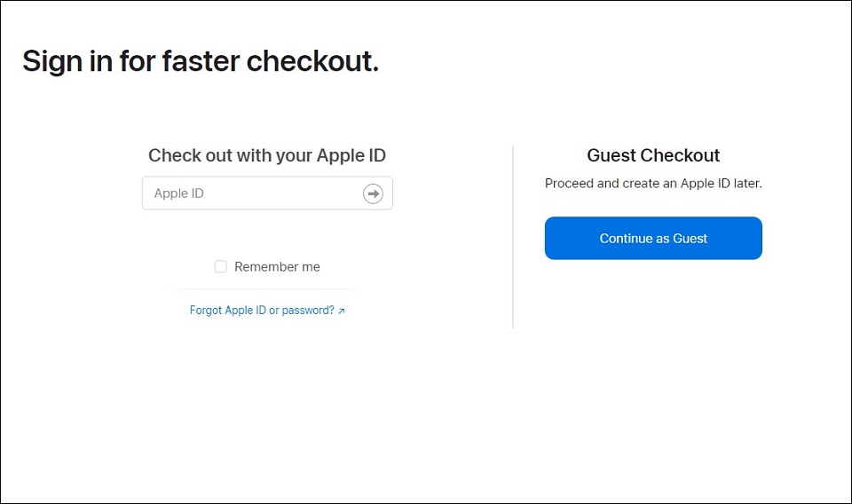This screenshot has height=504, width=852.
Task: Click the arrow submit icon in Apple ID field
Action: click(373, 193)
